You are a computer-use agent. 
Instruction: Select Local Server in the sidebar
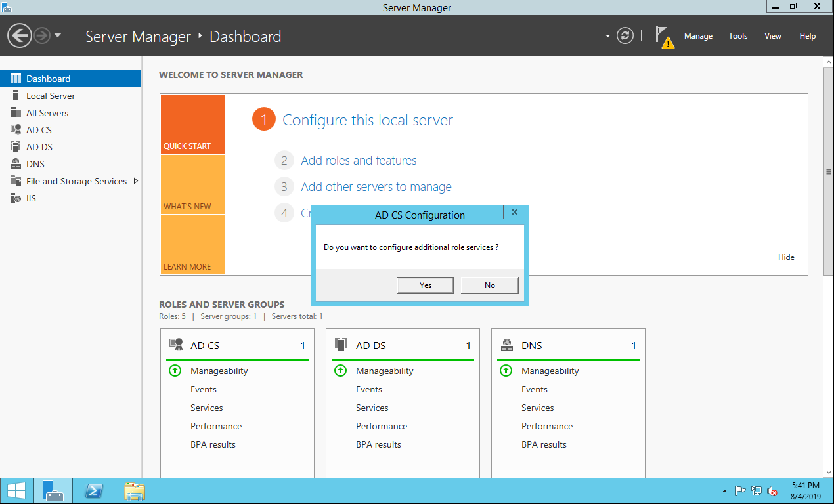(x=51, y=96)
